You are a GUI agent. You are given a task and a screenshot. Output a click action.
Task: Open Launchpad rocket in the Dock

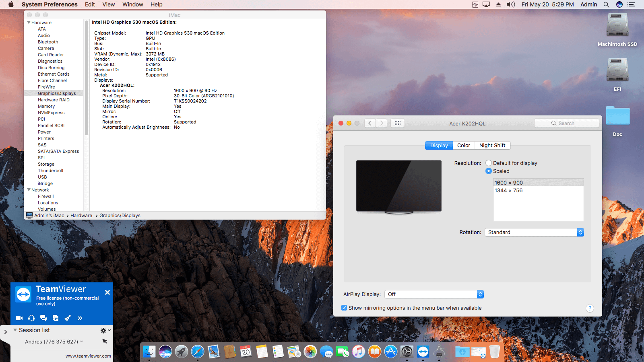coord(182,352)
